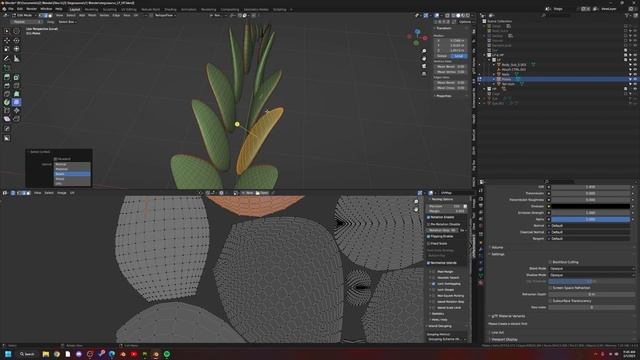
Task: Click the Emission Strength slider
Action: [591, 213]
